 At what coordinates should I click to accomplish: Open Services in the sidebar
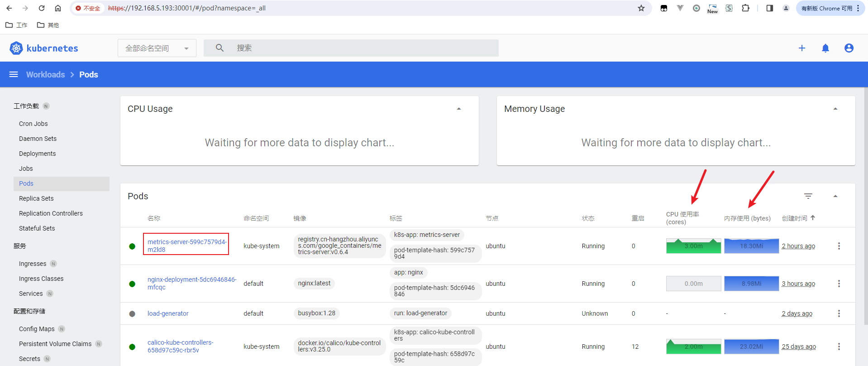[31, 294]
